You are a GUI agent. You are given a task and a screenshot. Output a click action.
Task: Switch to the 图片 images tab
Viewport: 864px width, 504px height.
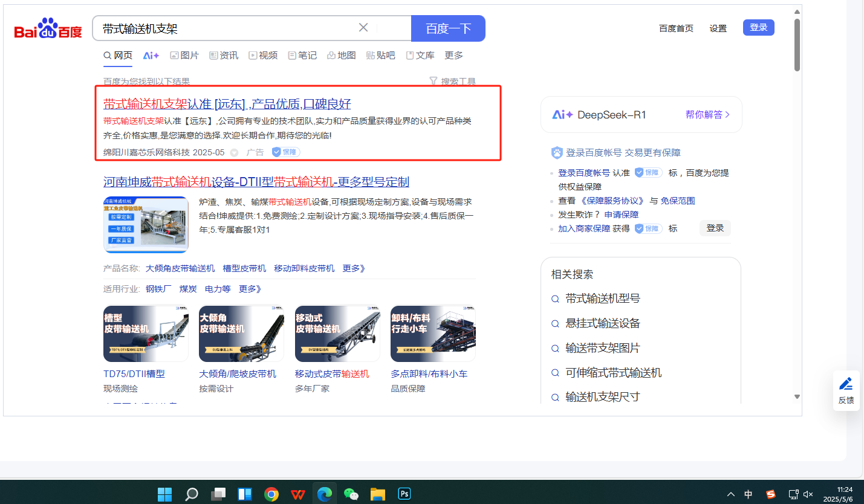(184, 56)
